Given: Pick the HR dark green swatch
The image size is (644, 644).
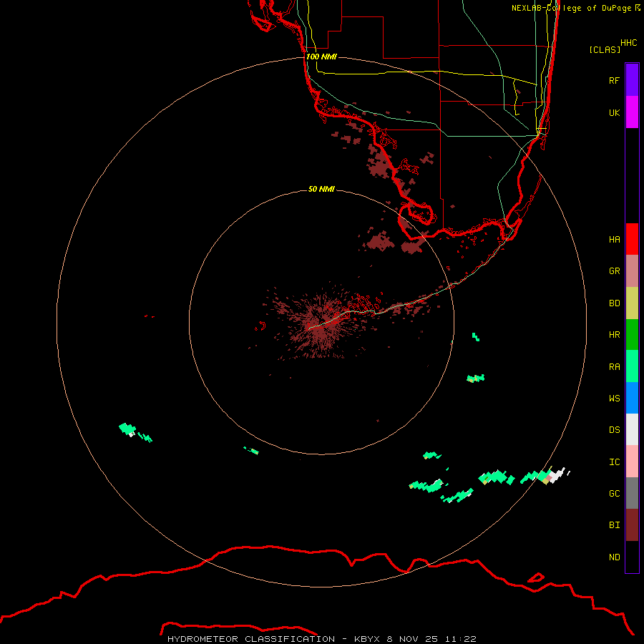Looking at the screenshot, I should point(632,335).
